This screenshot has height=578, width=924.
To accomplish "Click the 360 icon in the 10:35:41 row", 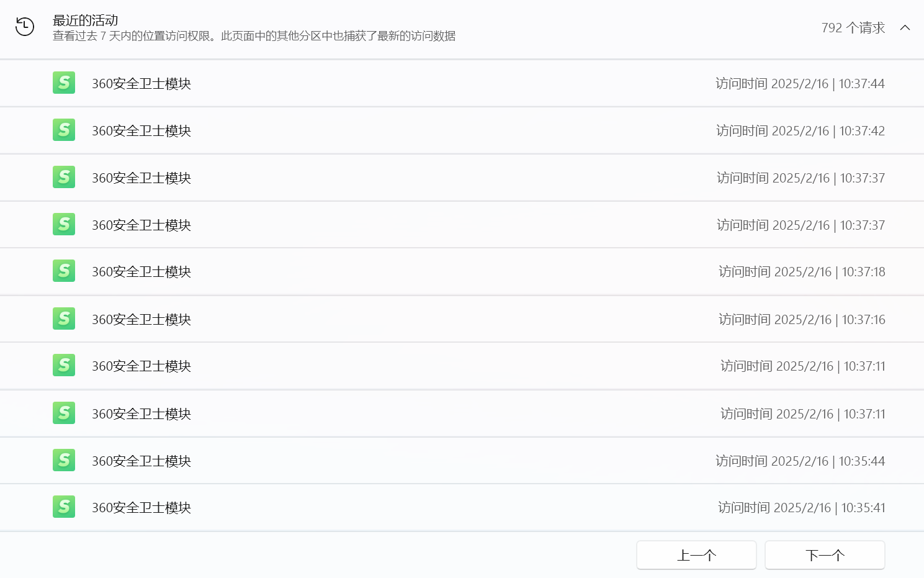I will (x=64, y=507).
